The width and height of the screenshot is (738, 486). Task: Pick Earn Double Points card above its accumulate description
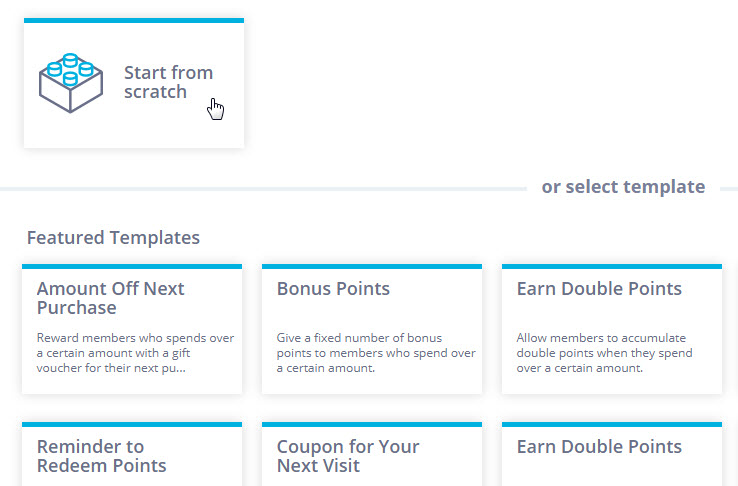point(599,288)
